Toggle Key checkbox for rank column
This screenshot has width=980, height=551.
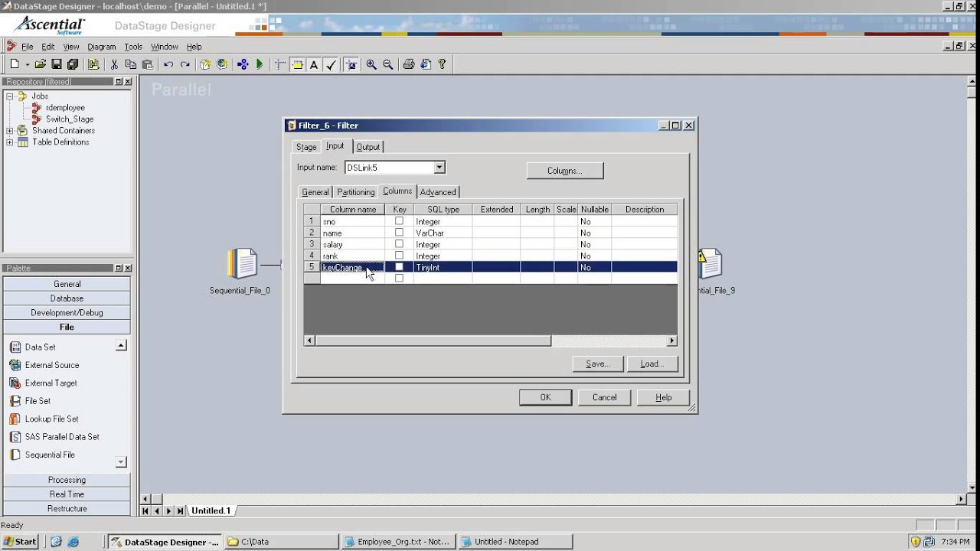pyautogui.click(x=399, y=256)
